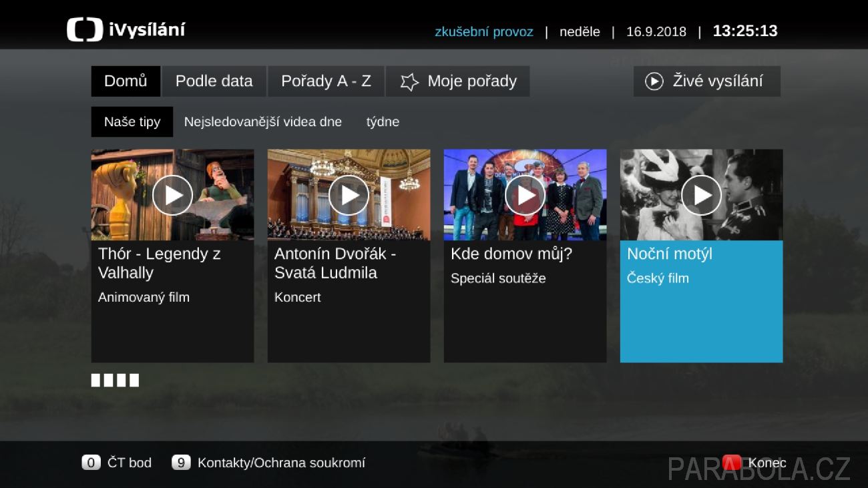Screen dimensions: 868x488
Task: Switch to Podle data tab
Action: coord(214,81)
